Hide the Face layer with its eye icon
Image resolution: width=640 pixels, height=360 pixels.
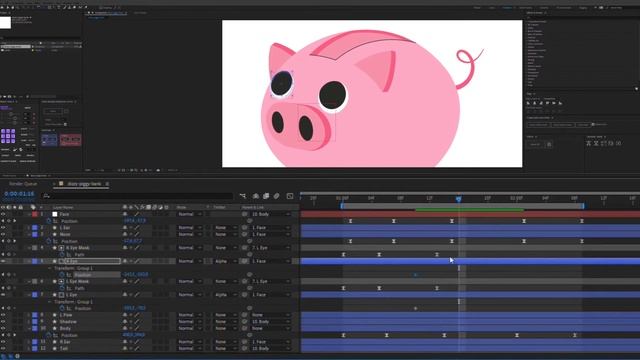(3, 214)
